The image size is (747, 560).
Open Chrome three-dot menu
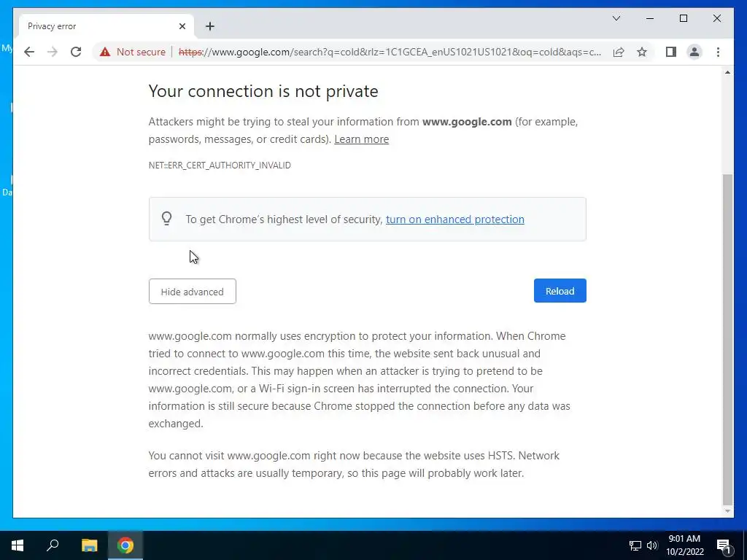click(719, 52)
